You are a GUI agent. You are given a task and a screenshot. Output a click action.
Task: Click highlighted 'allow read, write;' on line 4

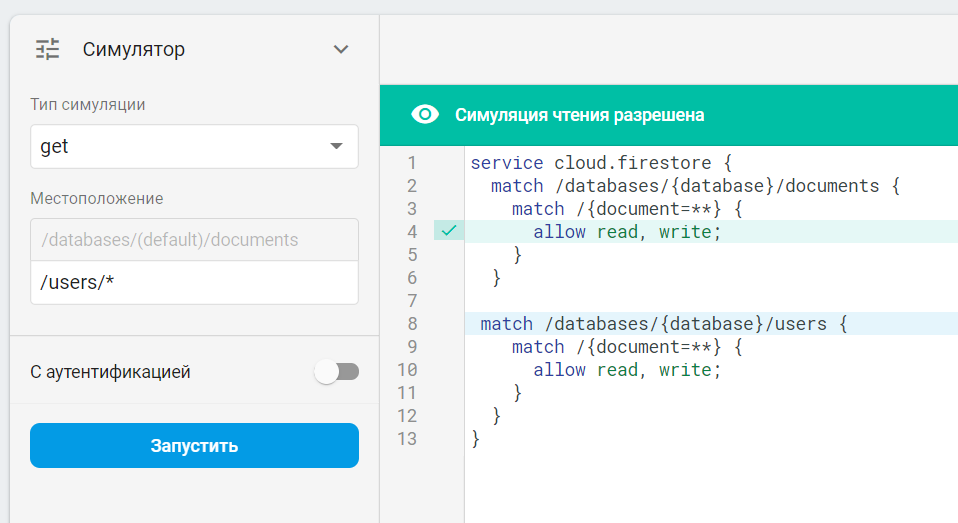[627, 232]
